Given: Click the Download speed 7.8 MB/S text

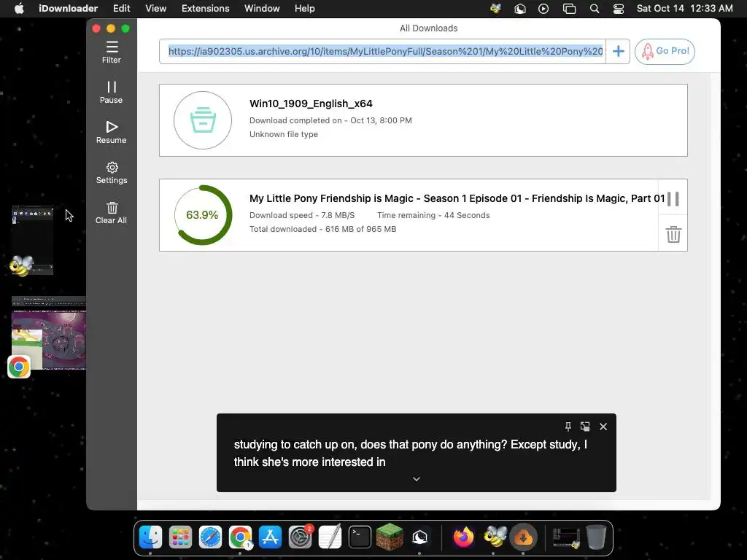Looking at the screenshot, I should (x=302, y=215).
